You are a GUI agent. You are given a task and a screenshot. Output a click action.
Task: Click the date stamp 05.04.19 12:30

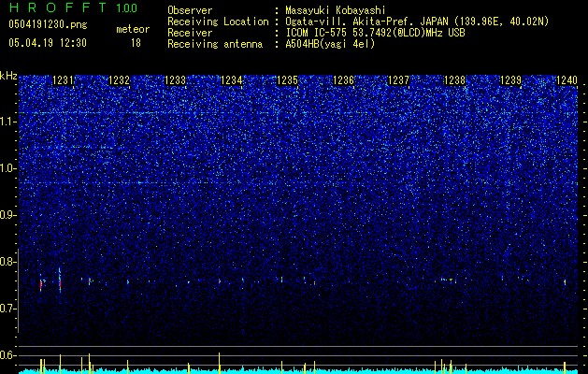tap(48, 43)
